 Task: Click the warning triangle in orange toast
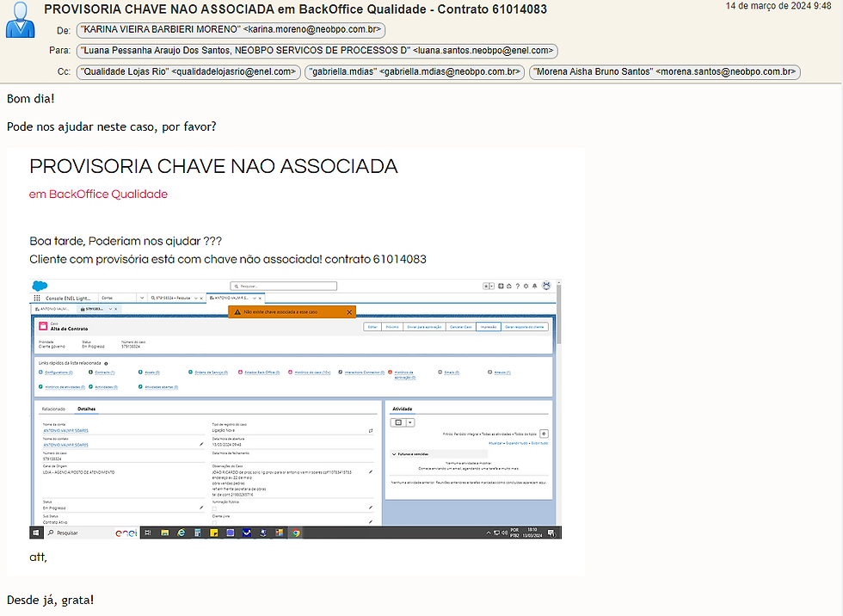click(x=237, y=311)
